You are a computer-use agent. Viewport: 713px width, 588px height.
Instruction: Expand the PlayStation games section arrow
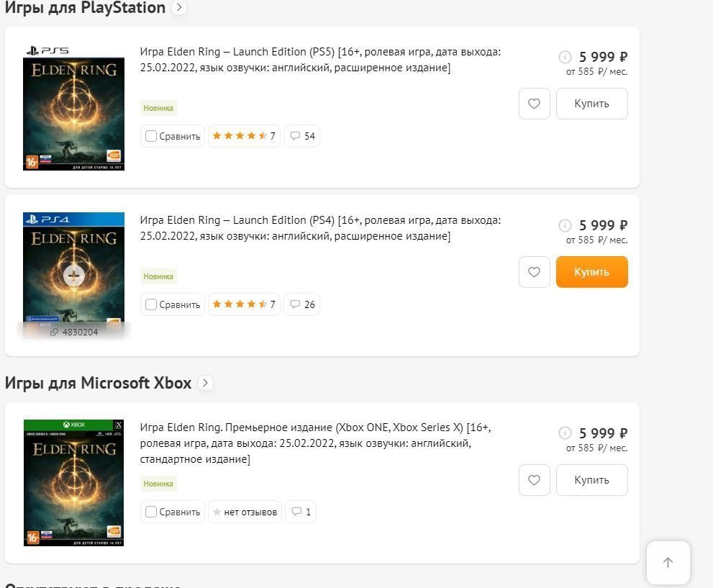[x=179, y=7]
